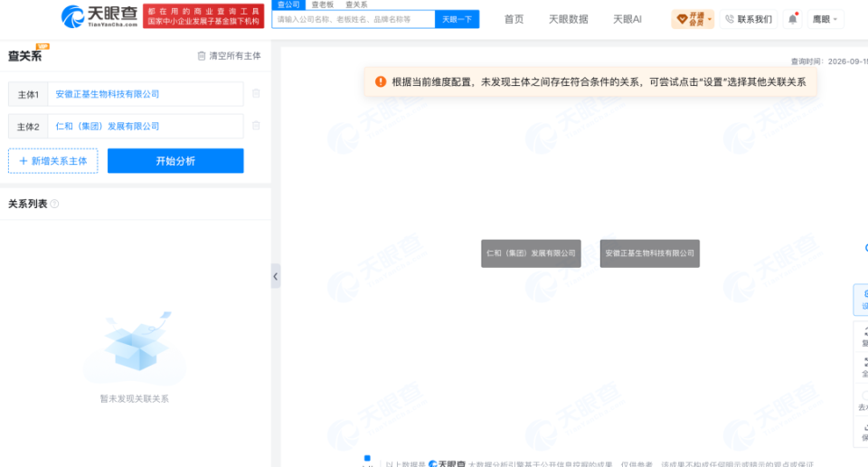Click the 新增关系主体 button
The width and height of the screenshot is (868, 467).
pyautogui.click(x=53, y=161)
